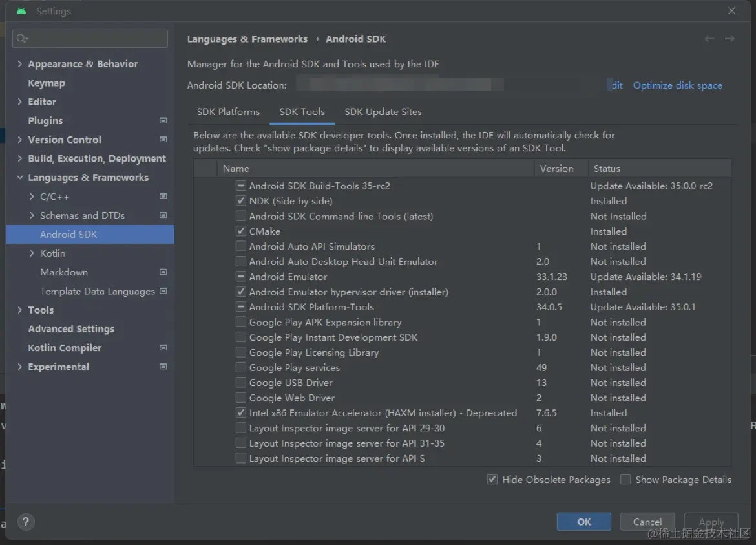This screenshot has height=545, width=756.
Task: Check Android SDK Command-line Tools (latest)
Action: tap(240, 216)
